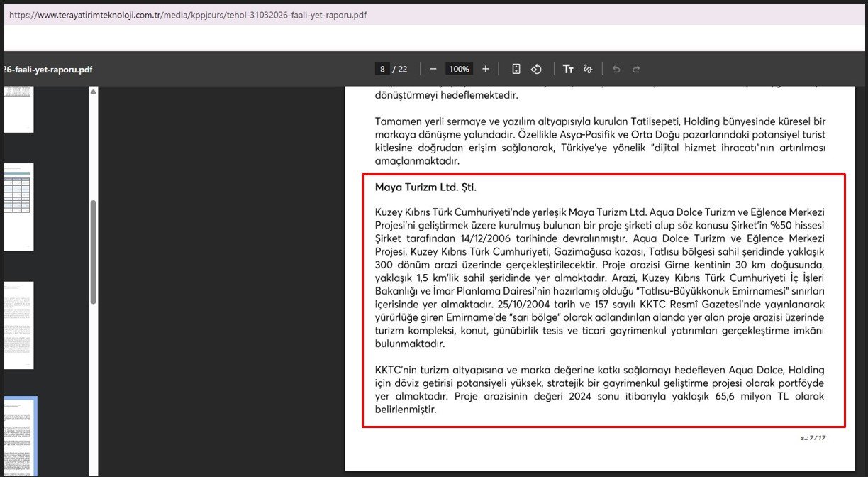Click the page footer label s.: 7 / 17
Viewport: 868px width, 477px height.
coord(813,438)
